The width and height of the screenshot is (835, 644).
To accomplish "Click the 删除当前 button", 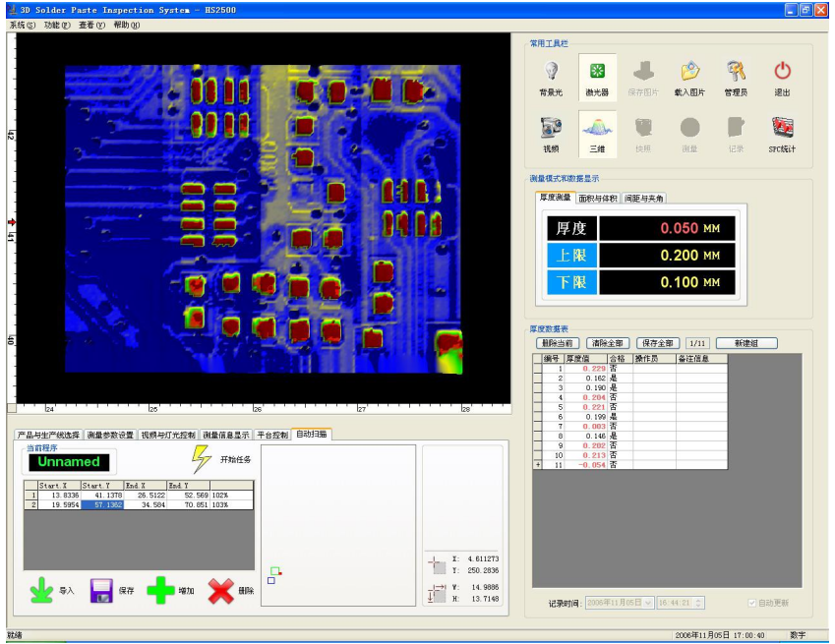I will pos(558,343).
